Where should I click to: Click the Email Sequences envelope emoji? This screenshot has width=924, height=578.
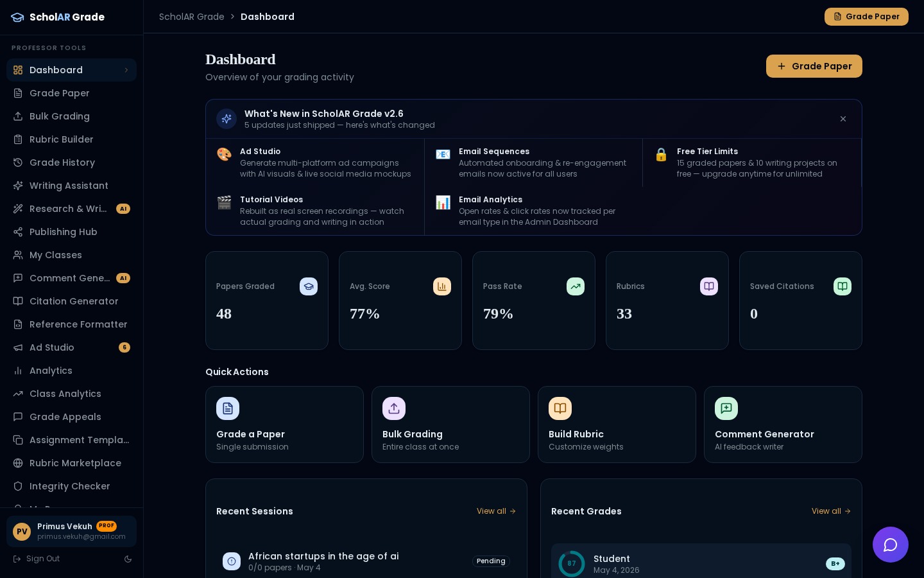click(x=443, y=154)
